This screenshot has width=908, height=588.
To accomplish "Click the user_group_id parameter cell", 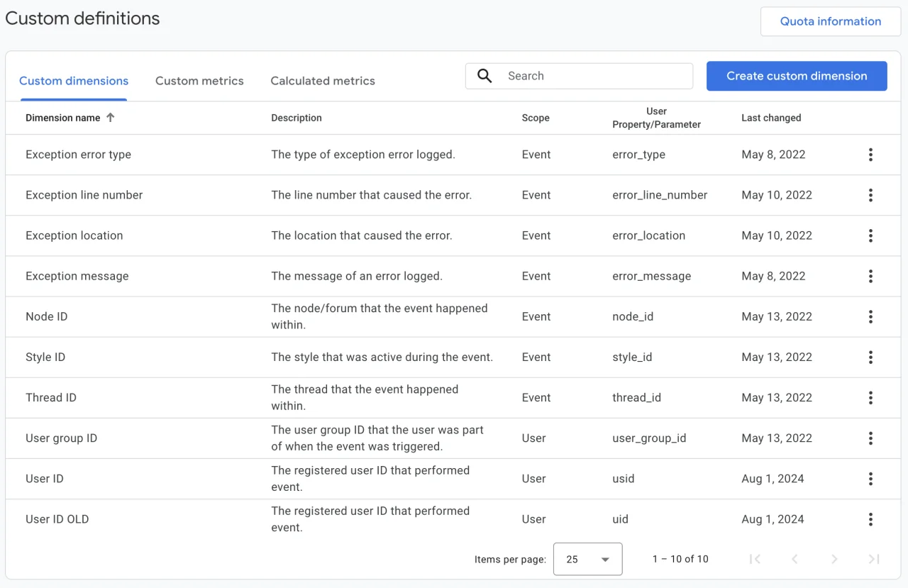I will (x=649, y=438).
